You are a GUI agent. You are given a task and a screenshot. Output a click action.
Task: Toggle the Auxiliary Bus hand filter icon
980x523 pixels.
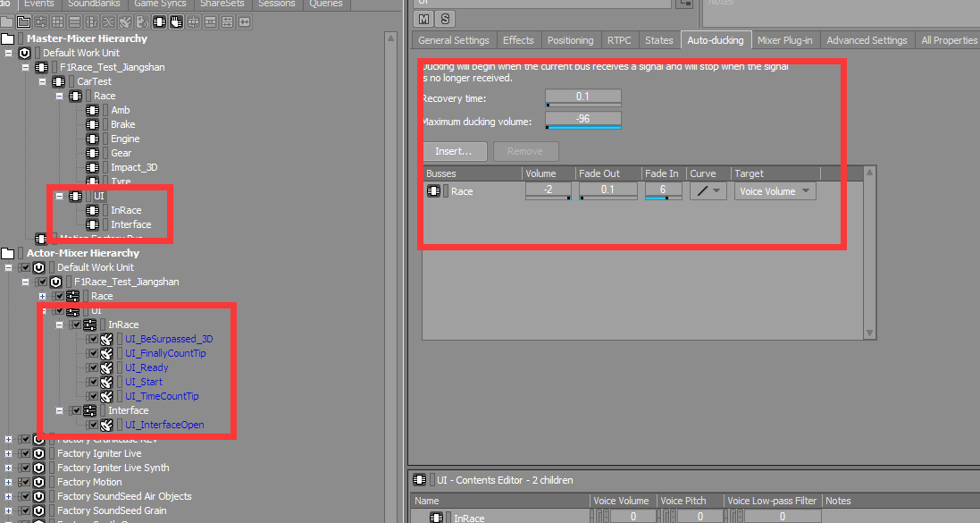(x=176, y=21)
